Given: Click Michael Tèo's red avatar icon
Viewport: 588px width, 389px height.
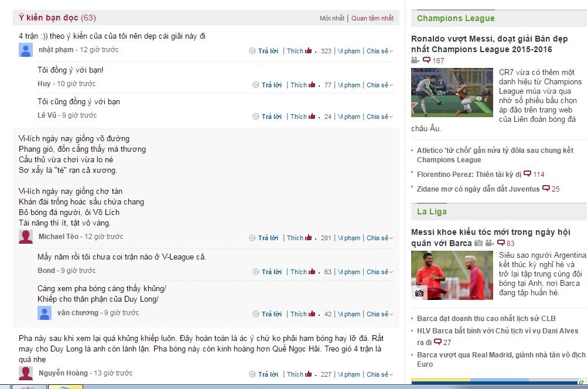Looking at the screenshot, I should [x=26, y=237].
